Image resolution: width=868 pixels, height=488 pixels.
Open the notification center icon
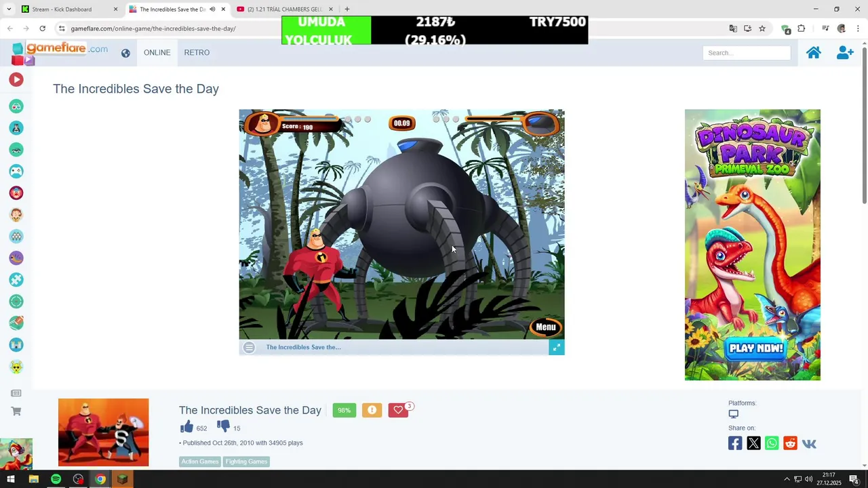pos(854,479)
